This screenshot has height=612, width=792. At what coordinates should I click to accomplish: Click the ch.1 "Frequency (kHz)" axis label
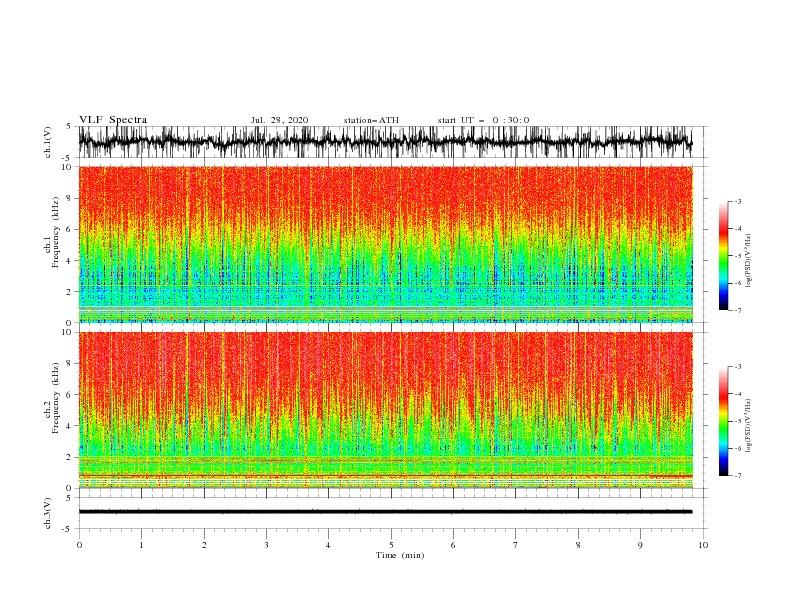(x=55, y=232)
